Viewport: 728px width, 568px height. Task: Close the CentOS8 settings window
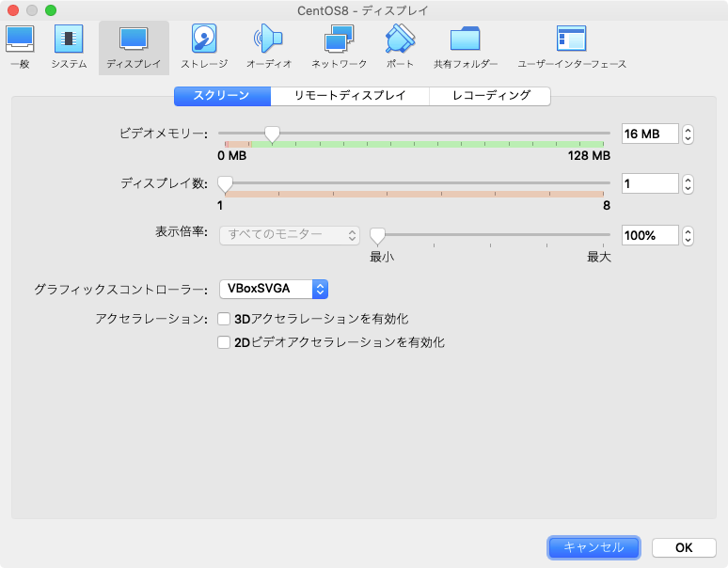(13, 10)
